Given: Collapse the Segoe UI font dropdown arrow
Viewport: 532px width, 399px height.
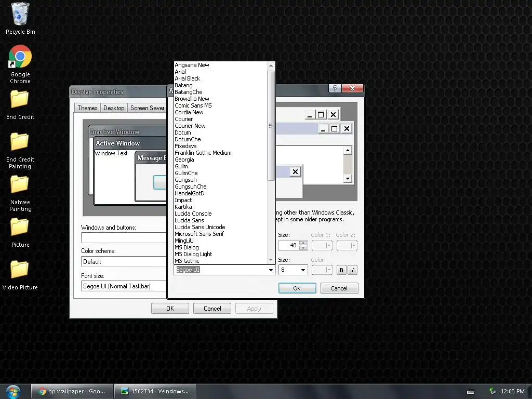Looking at the screenshot, I should tap(271, 270).
